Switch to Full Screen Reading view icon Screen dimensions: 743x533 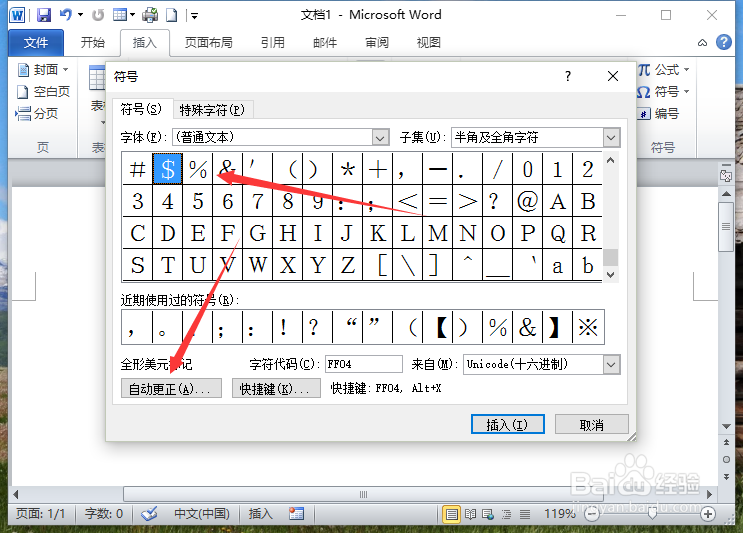(471, 514)
